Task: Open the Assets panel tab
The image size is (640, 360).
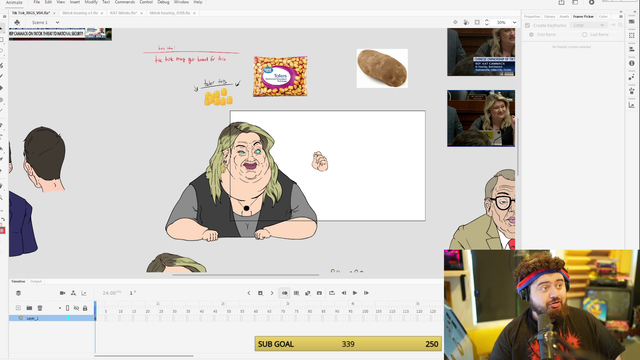Action: click(564, 16)
